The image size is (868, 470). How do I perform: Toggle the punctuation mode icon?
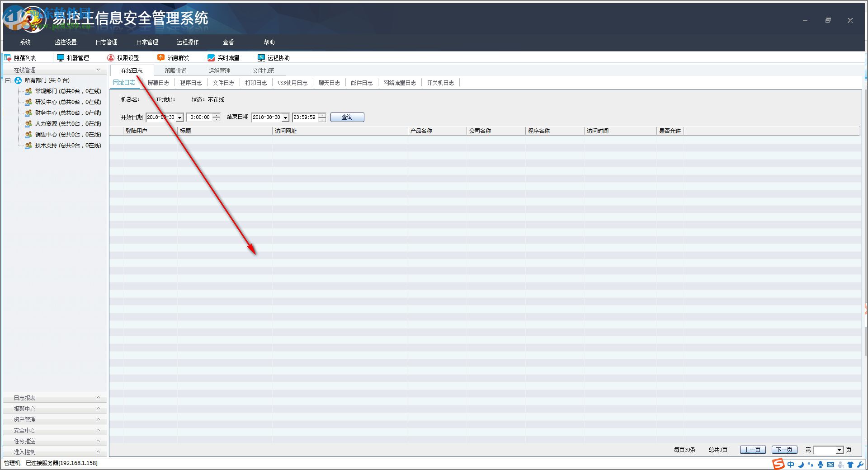click(811, 465)
